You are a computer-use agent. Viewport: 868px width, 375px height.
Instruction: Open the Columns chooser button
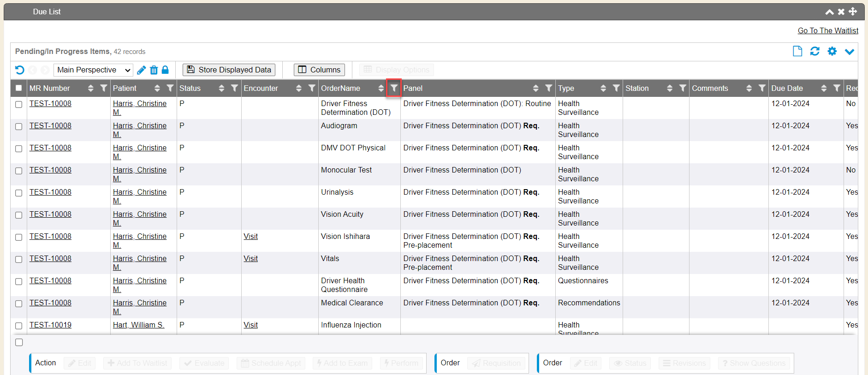pyautogui.click(x=319, y=70)
